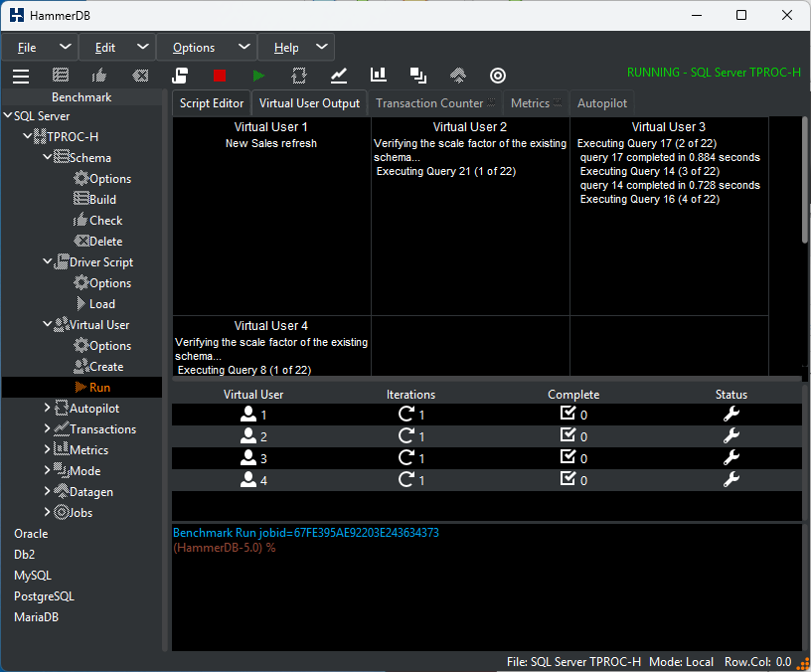Click the complete checkmark icon for user 3
This screenshot has width=811, height=672.
(x=568, y=456)
